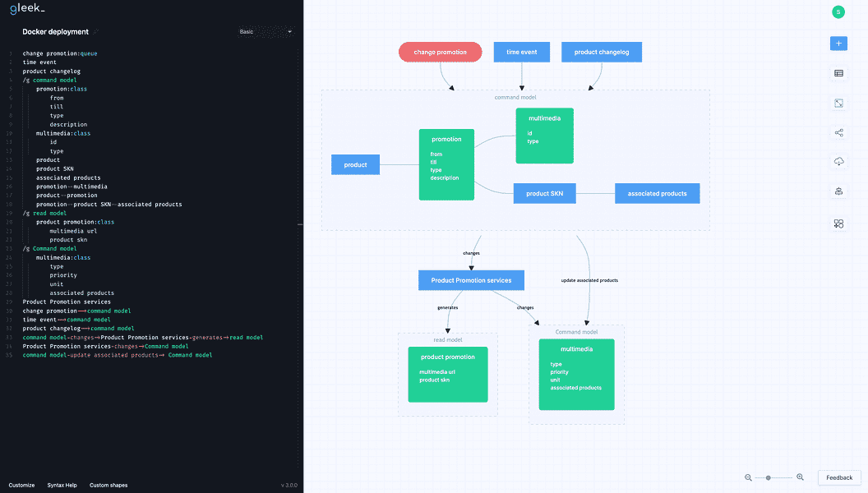Open the Syntax Help menu

click(62, 485)
